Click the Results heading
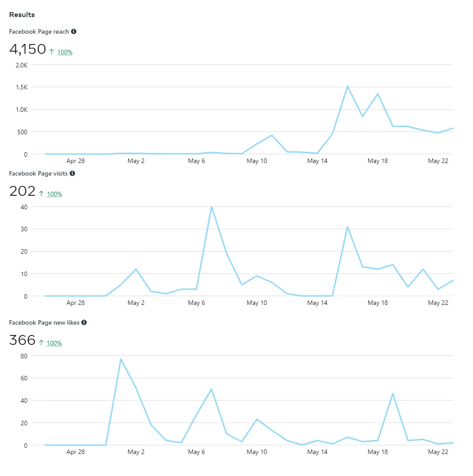Image resolution: width=473 pixels, height=476 pixels. click(22, 15)
